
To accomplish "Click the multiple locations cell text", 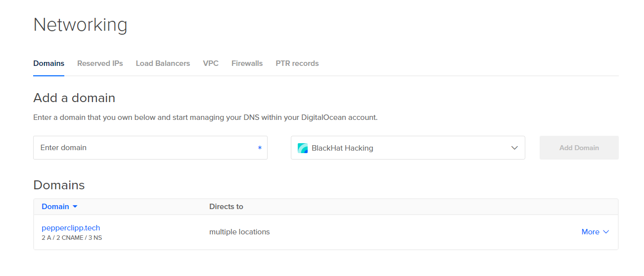I will tap(239, 232).
